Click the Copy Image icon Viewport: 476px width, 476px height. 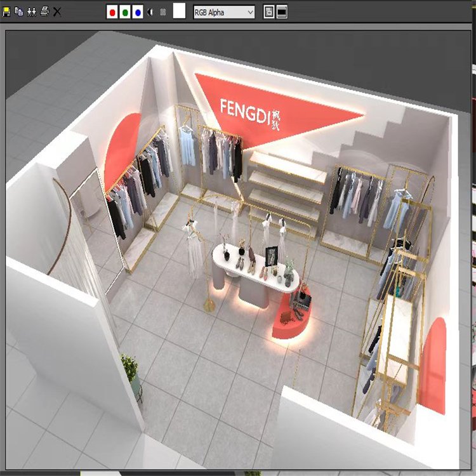coord(19,12)
